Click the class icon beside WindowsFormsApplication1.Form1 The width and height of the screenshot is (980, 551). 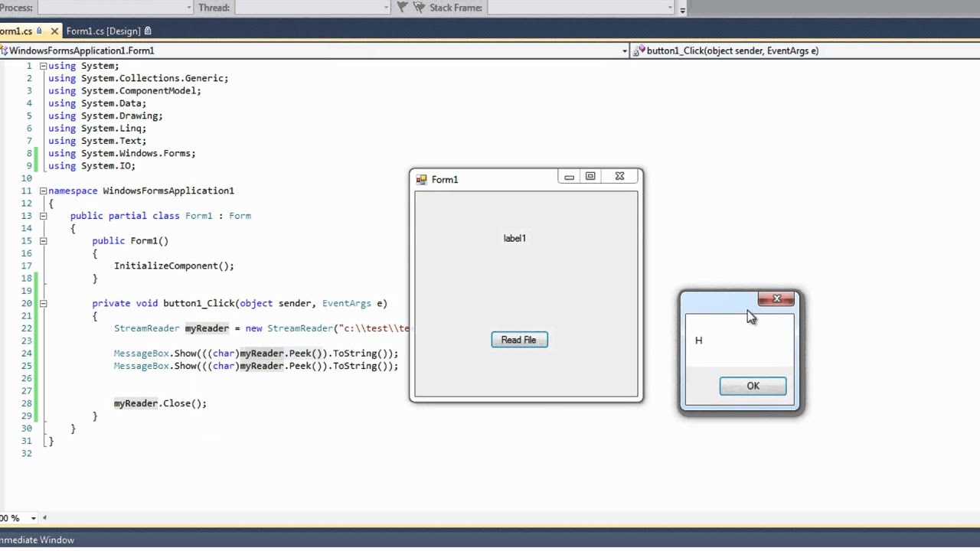[x=4, y=51]
